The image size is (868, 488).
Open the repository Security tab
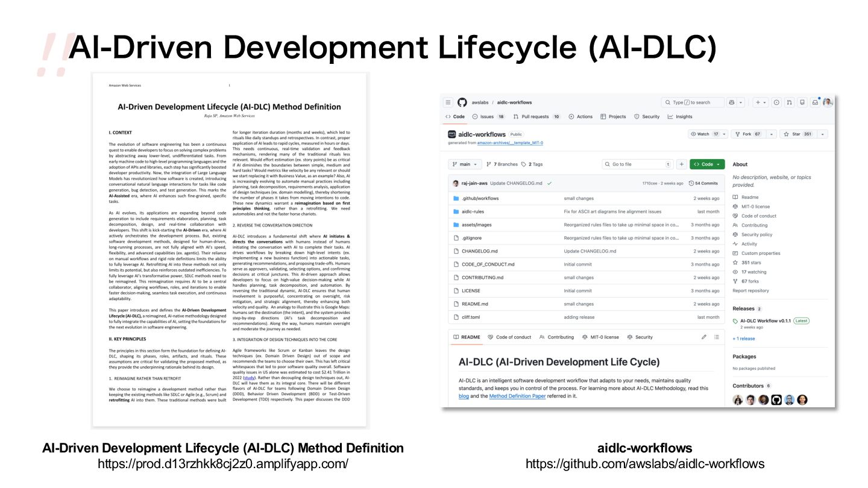(x=647, y=117)
